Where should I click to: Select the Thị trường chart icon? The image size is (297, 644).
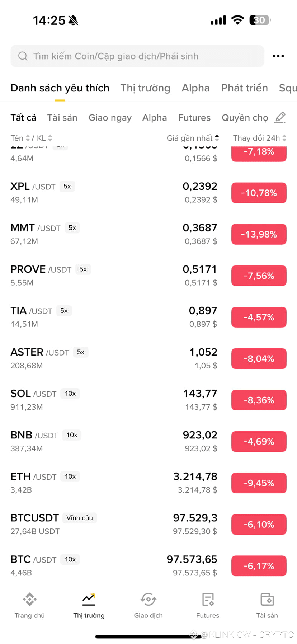(89, 599)
